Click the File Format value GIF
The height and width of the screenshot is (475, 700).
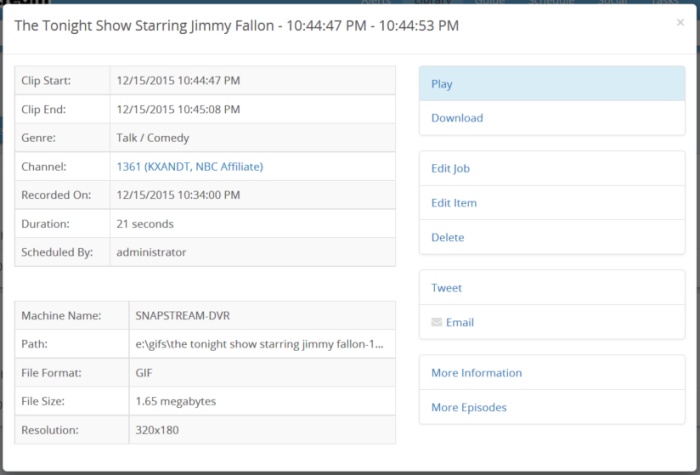pos(144,373)
